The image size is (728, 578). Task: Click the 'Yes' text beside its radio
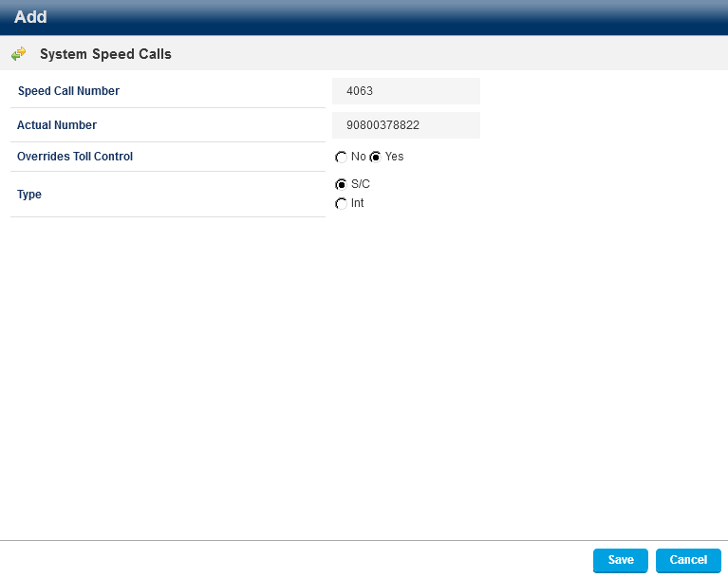pyautogui.click(x=394, y=157)
